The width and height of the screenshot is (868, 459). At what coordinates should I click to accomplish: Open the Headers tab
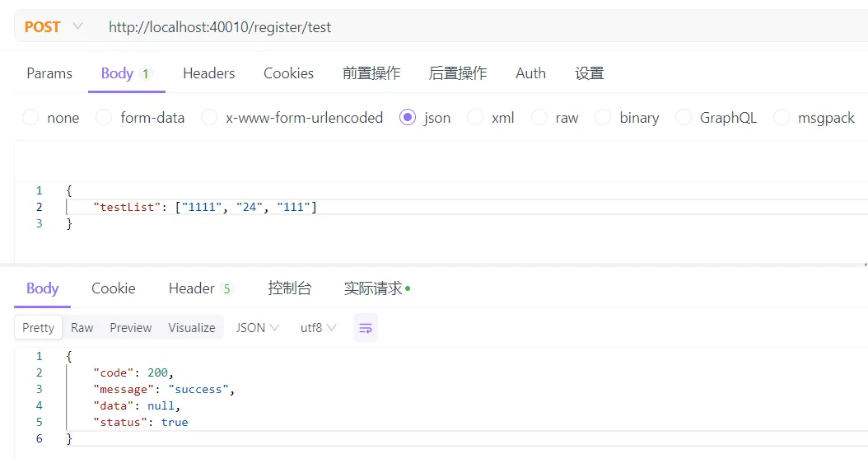208,73
